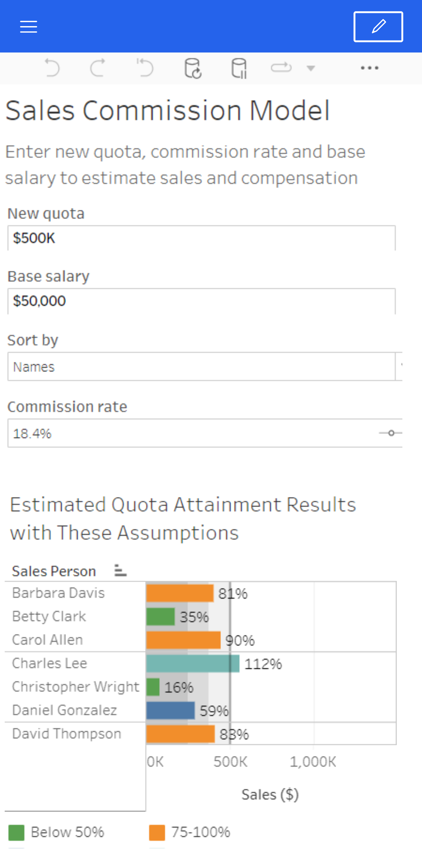
Task: Select the Daniel Gonzalez row label
Action: [65, 710]
